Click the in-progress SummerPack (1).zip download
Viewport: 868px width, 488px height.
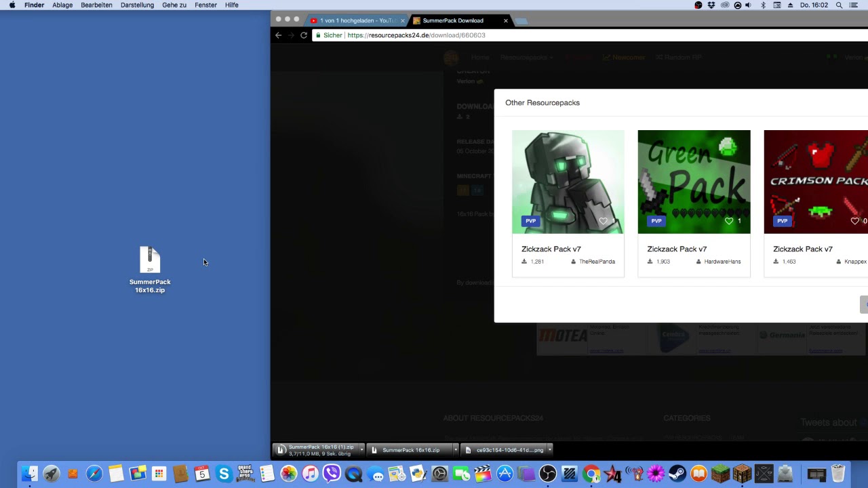tap(315, 450)
